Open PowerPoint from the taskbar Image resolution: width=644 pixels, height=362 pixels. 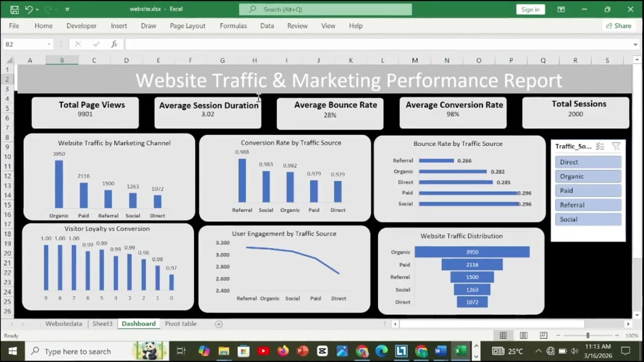(x=302, y=351)
